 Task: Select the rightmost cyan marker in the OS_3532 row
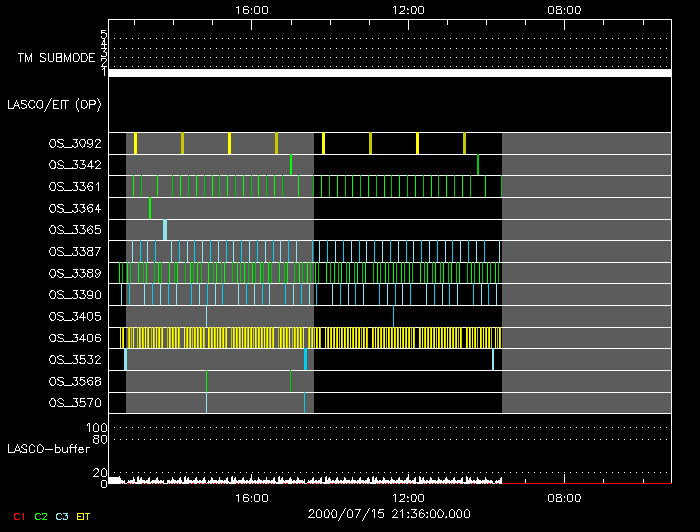(493, 359)
